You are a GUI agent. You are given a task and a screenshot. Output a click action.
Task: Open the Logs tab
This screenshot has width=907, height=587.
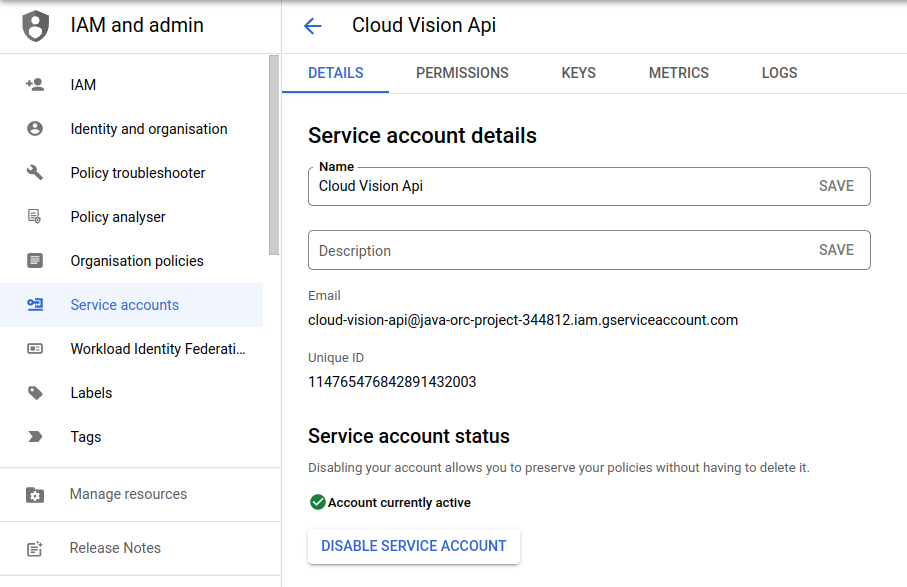point(779,73)
